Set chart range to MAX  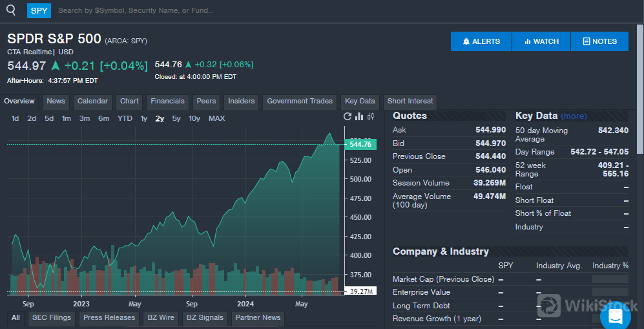(x=216, y=118)
